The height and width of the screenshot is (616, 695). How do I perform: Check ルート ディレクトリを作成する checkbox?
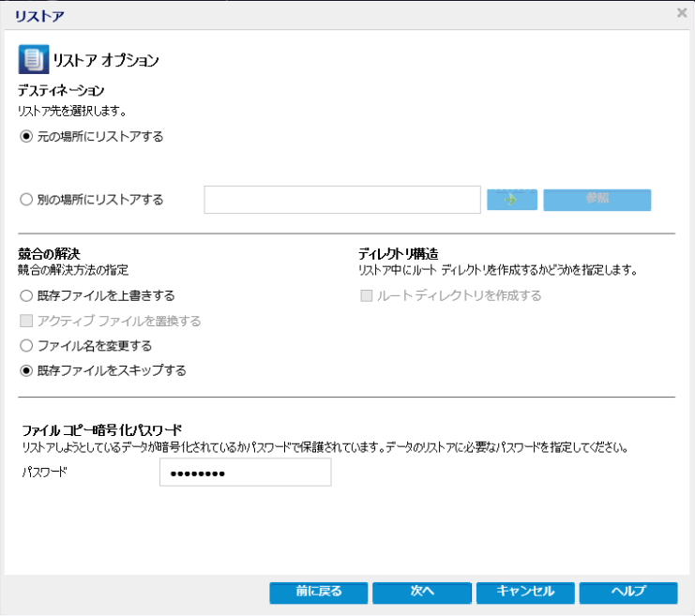(x=366, y=295)
